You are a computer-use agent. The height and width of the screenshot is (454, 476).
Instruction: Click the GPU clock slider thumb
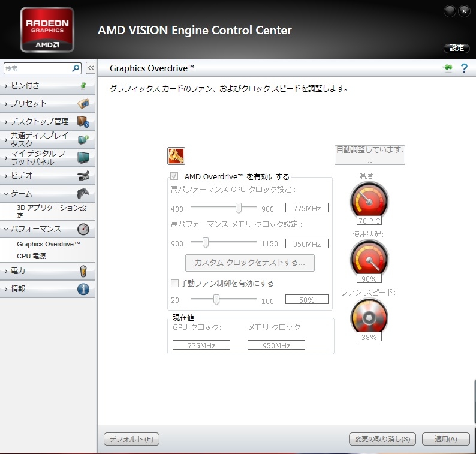[239, 208]
